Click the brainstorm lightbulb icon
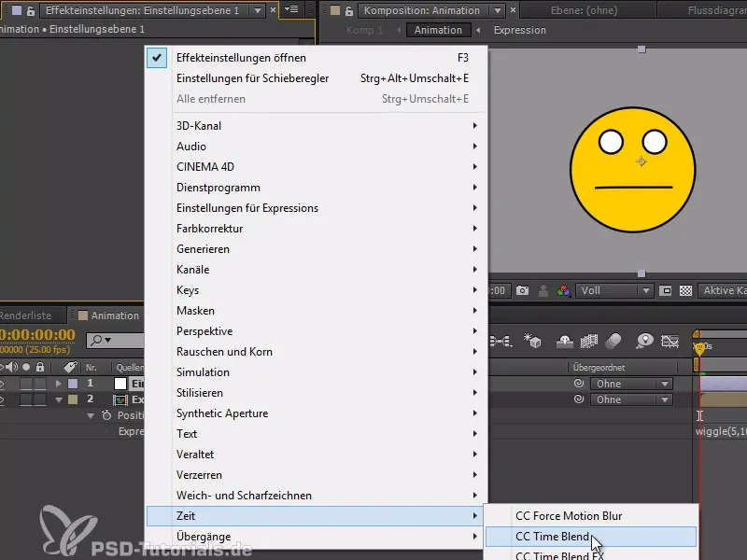This screenshot has width=747, height=560. (644, 341)
